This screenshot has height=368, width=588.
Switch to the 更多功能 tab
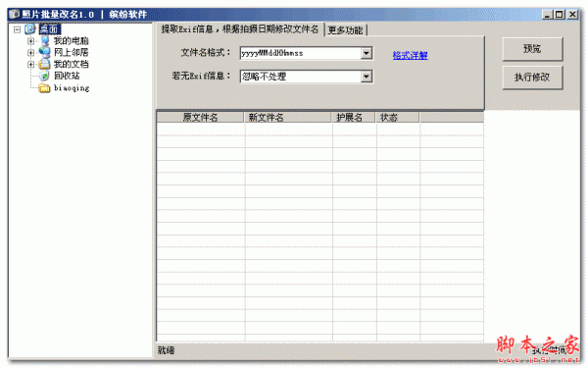345,30
